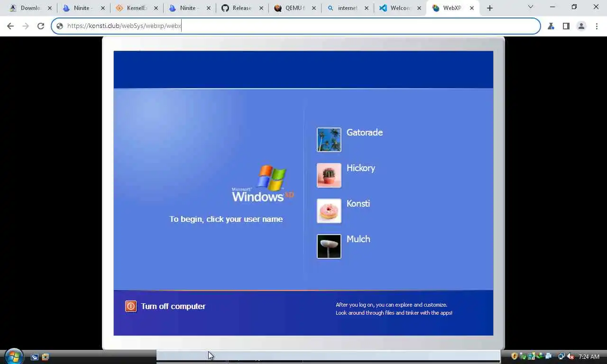
Task: Close the WebXP tab
Action: click(x=472, y=8)
